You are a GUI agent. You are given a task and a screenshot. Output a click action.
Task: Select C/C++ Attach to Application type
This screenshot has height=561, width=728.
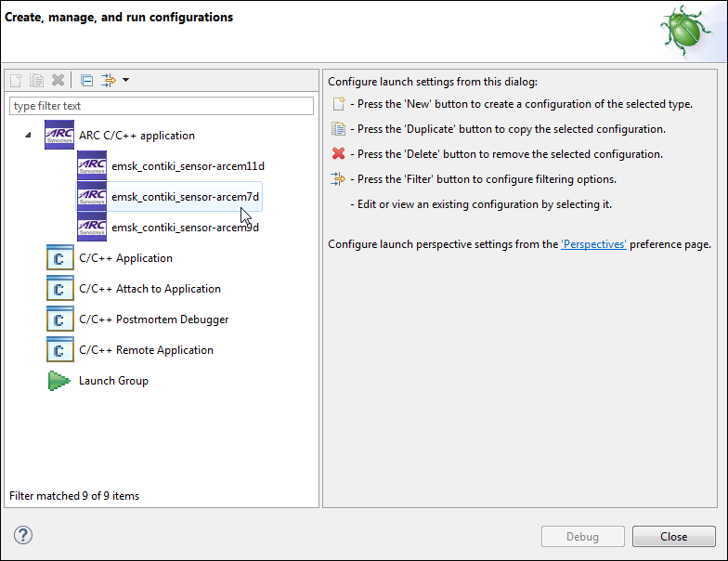pos(150,289)
